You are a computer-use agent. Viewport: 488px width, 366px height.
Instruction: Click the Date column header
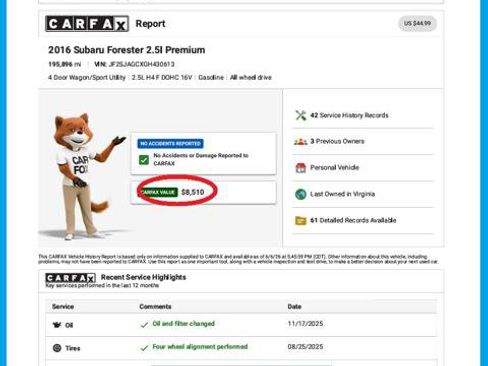(294, 307)
